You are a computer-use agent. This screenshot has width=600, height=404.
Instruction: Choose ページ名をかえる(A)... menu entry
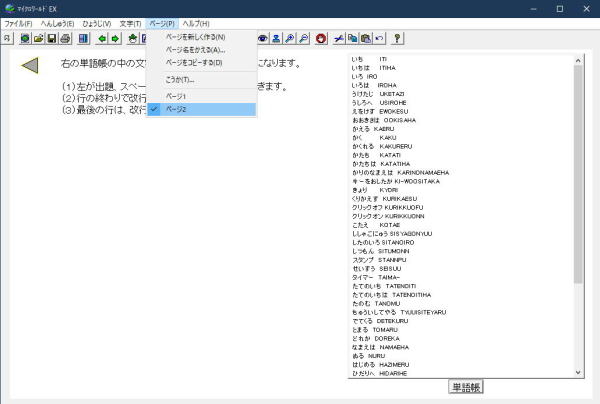pyautogui.click(x=201, y=50)
